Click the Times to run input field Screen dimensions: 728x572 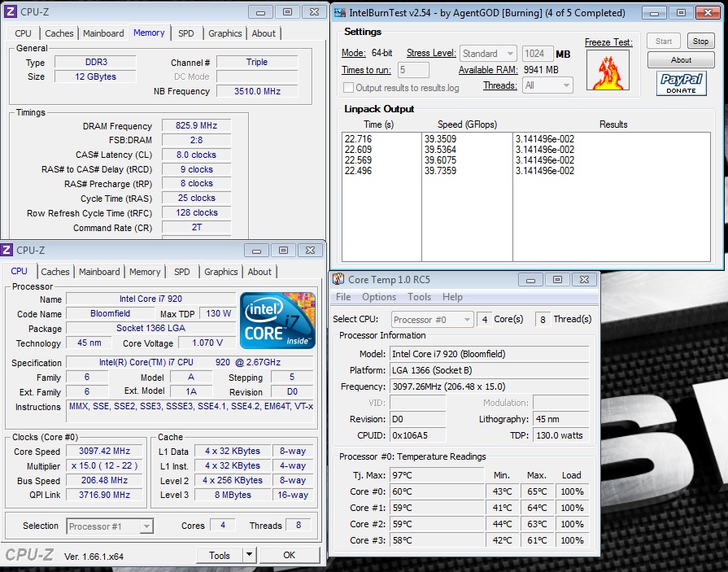pyautogui.click(x=413, y=70)
